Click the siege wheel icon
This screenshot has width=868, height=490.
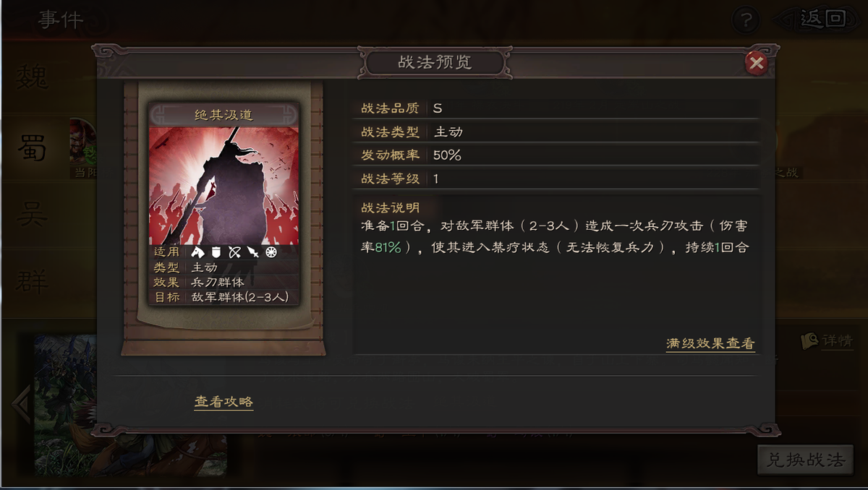(x=271, y=252)
